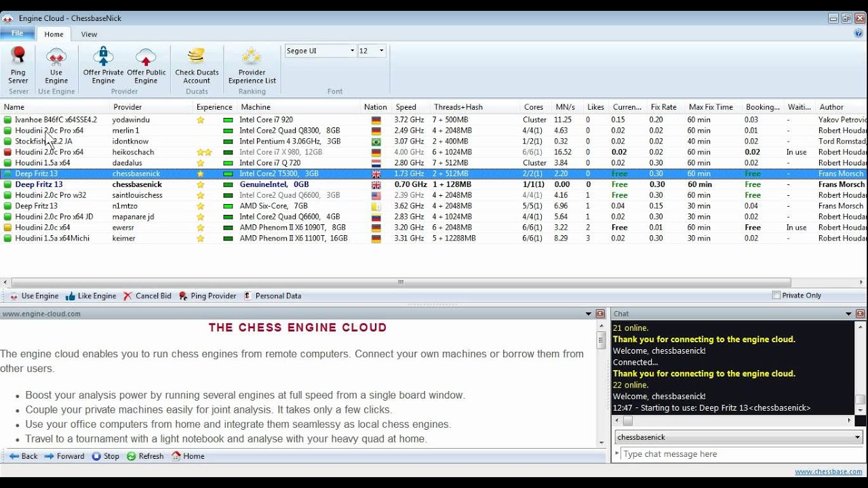Sort by the Name column header

[x=55, y=107]
